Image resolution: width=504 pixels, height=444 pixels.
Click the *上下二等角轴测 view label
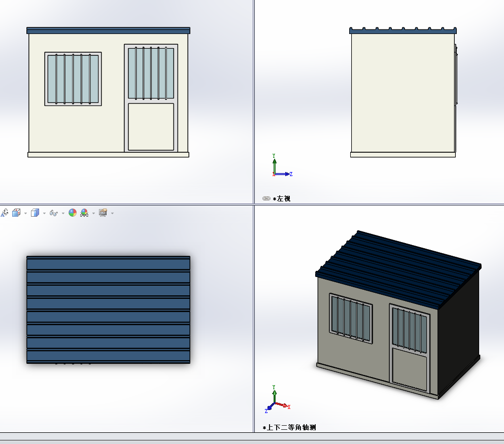(289, 427)
